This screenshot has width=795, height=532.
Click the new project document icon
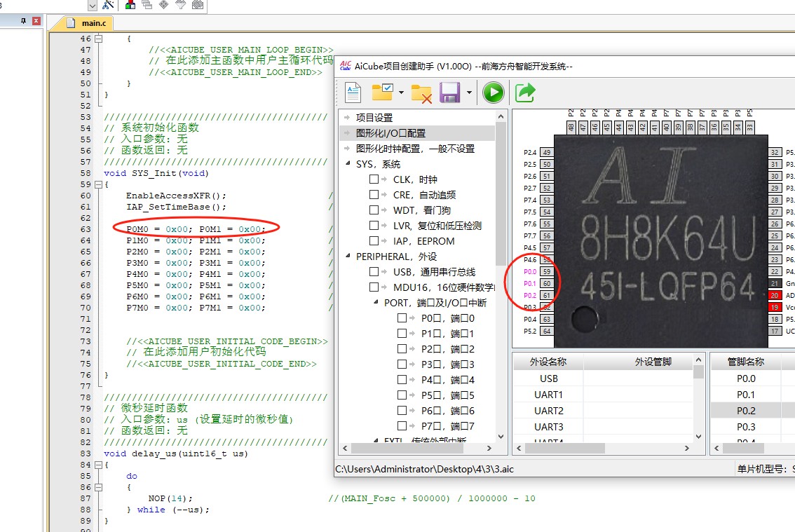[x=353, y=93]
